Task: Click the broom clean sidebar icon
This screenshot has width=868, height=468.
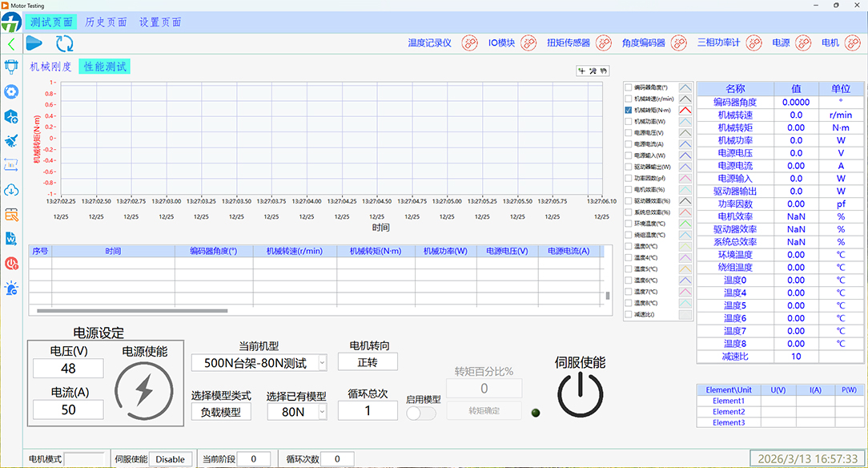Action: coord(11,141)
